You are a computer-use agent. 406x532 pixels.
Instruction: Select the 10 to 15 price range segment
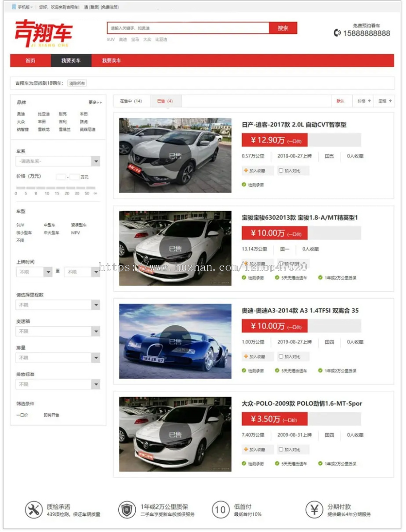coord(51,188)
